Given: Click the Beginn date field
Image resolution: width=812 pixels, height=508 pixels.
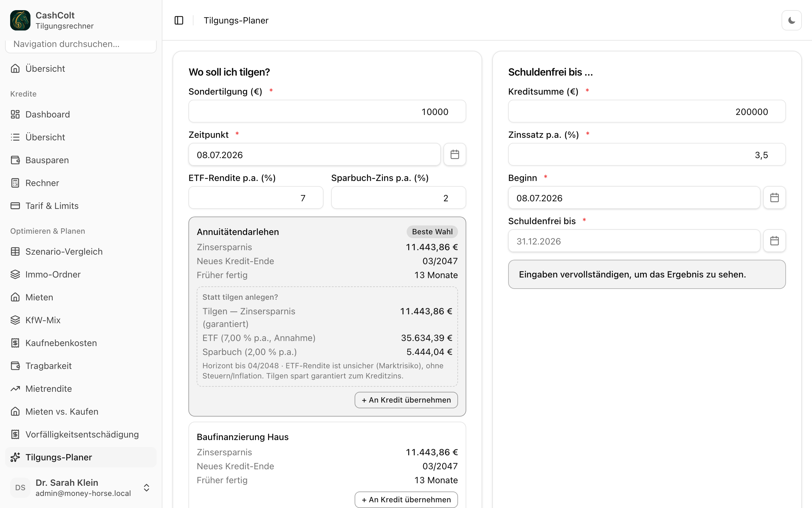Looking at the screenshot, I should tap(634, 197).
